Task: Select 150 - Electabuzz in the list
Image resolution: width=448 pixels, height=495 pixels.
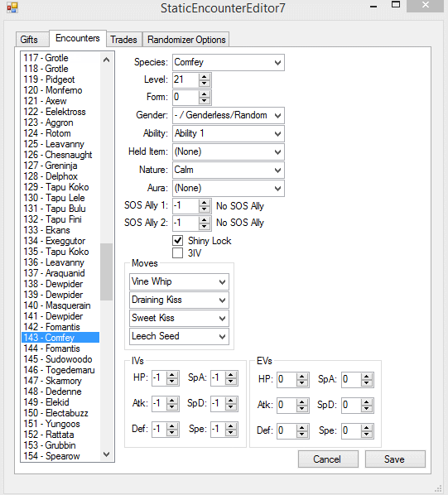Action: (x=60, y=413)
